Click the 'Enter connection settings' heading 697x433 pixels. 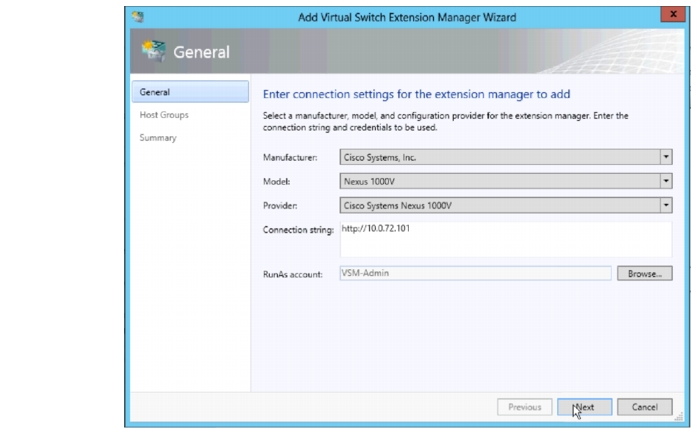click(417, 94)
